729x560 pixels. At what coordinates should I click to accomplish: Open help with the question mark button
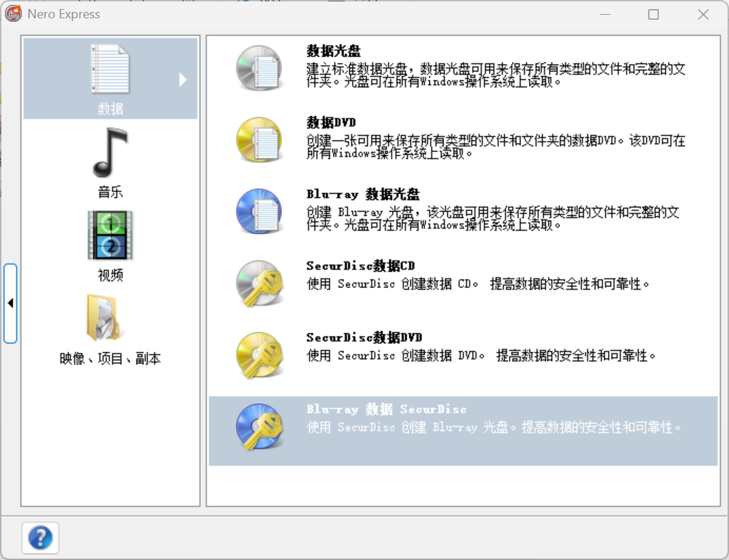point(40,538)
